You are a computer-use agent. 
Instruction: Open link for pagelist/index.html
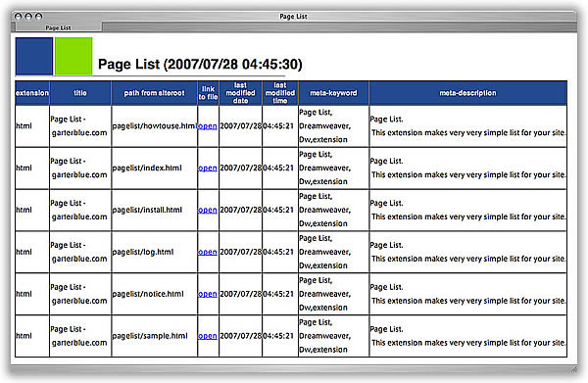click(x=208, y=168)
